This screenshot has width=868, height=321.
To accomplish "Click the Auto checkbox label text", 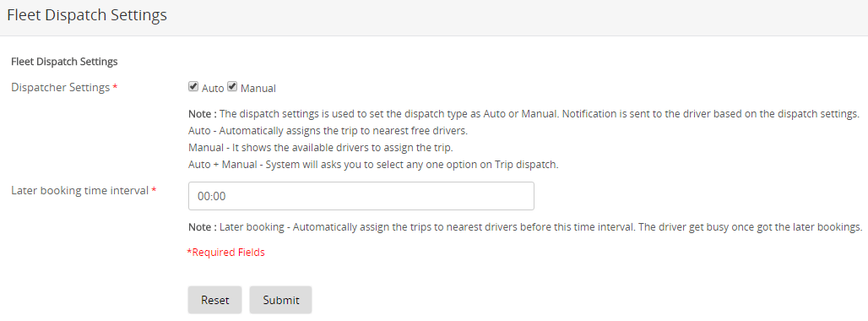I will 213,88.
